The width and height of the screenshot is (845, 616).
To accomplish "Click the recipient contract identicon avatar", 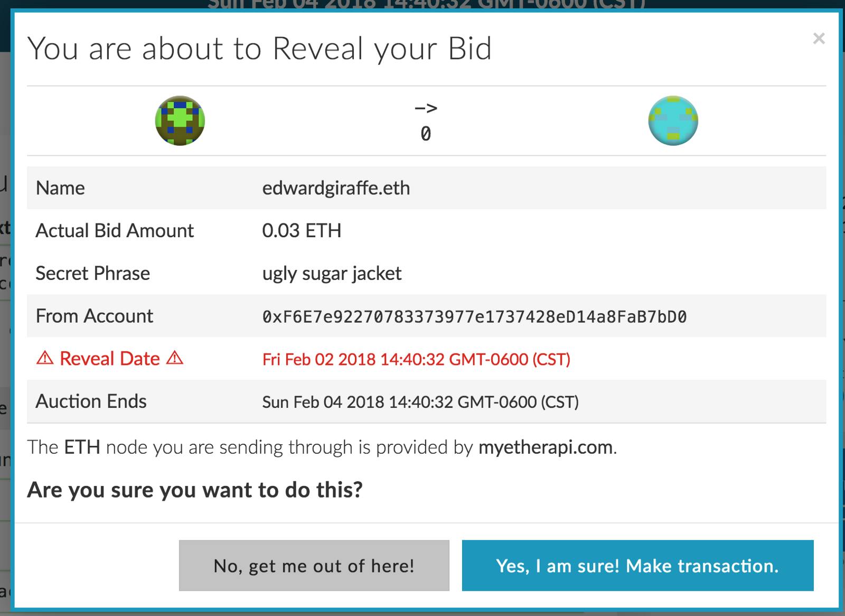I will point(673,120).
